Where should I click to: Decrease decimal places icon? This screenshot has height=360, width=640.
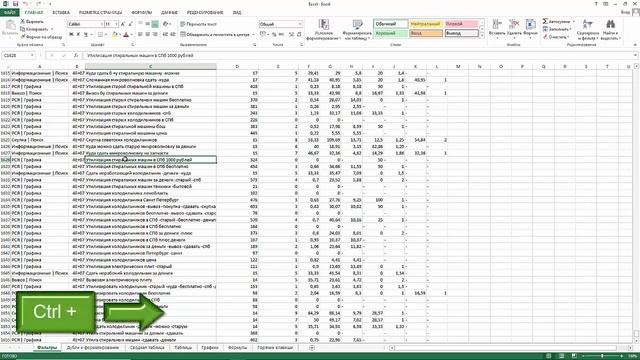coord(299,35)
